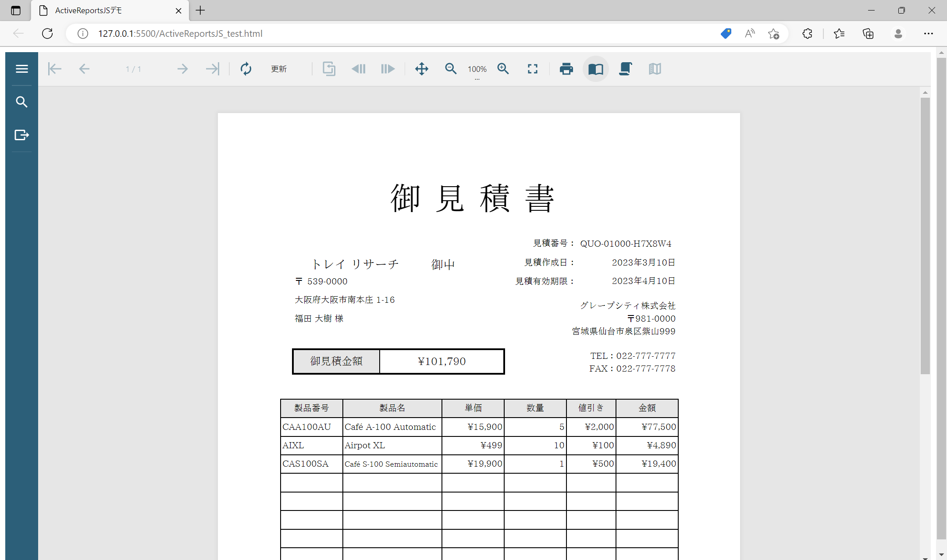Viewport: 947px width, 560px height.
Task: Close the ActiveReportsJSデモ tab
Action: [x=178, y=11]
